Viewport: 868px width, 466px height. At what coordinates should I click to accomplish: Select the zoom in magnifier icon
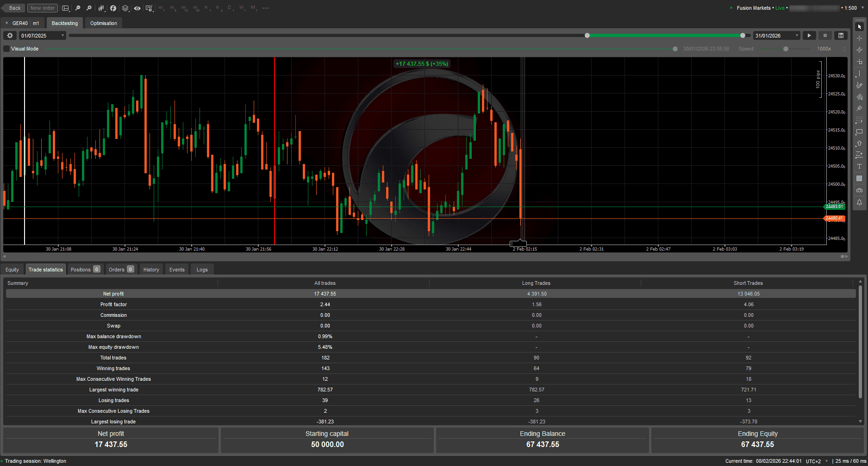click(x=89, y=8)
